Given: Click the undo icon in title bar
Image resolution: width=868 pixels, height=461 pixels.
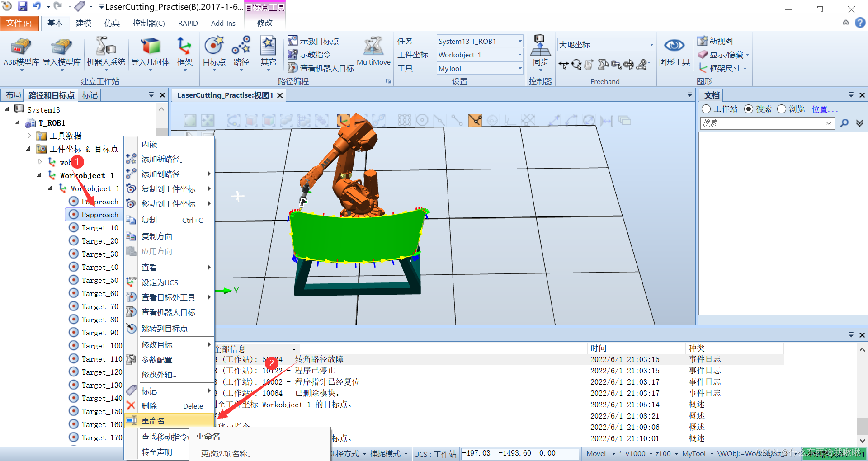Looking at the screenshot, I should (x=37, y=6).
